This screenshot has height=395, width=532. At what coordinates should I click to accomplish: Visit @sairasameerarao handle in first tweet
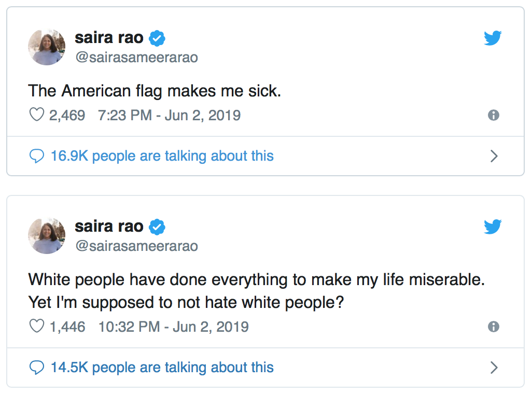click(136, 58)
